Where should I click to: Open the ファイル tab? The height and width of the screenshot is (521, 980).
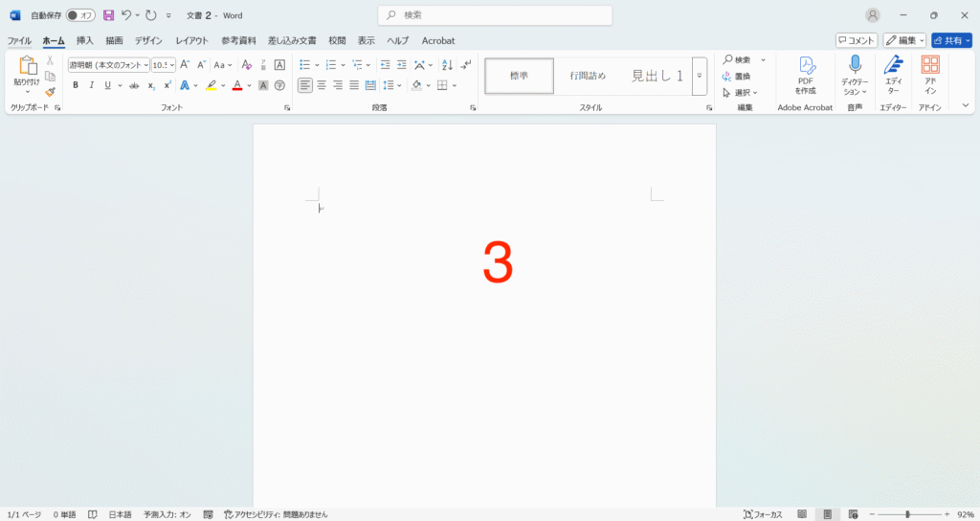click(19, 40)
